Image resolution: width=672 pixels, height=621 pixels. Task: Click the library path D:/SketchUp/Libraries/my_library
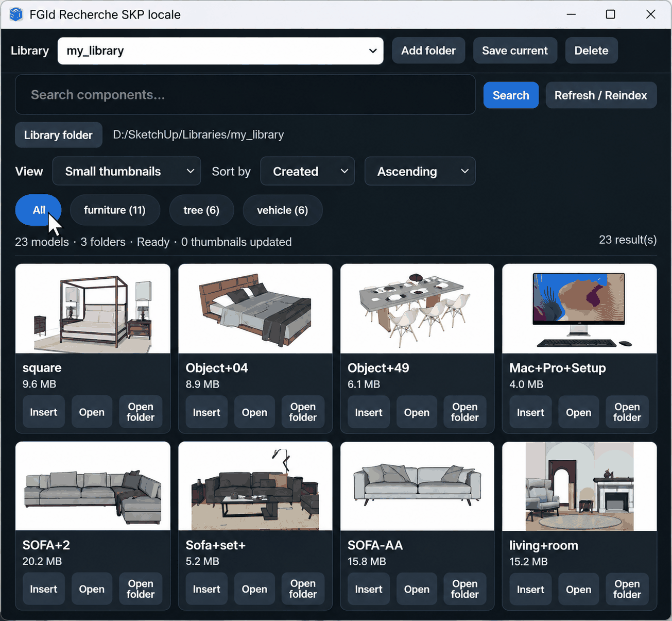198,135
